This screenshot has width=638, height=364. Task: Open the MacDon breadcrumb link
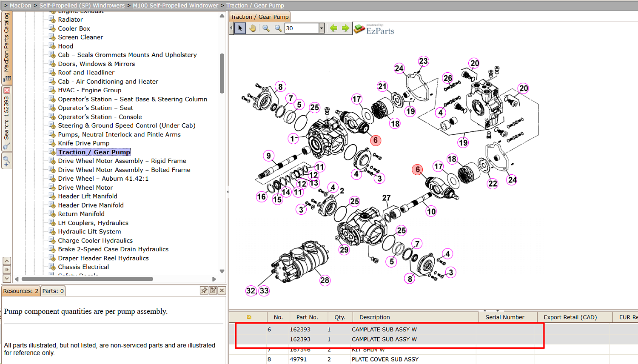pos(20,6)
